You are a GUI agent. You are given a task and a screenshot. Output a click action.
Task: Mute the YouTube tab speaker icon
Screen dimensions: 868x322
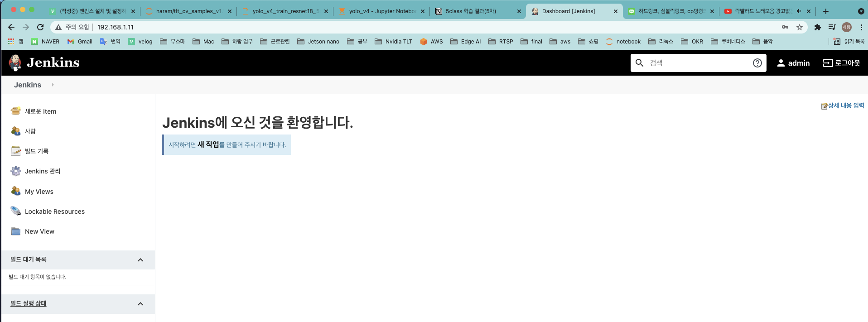click(799, 11)
